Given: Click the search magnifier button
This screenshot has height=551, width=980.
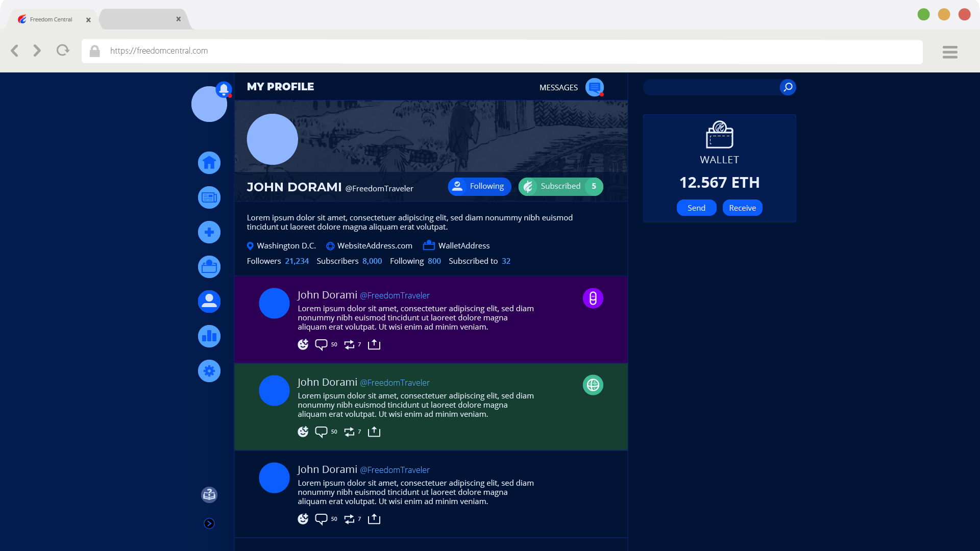Looking at the screenshot, I should [x=788, y=87].
